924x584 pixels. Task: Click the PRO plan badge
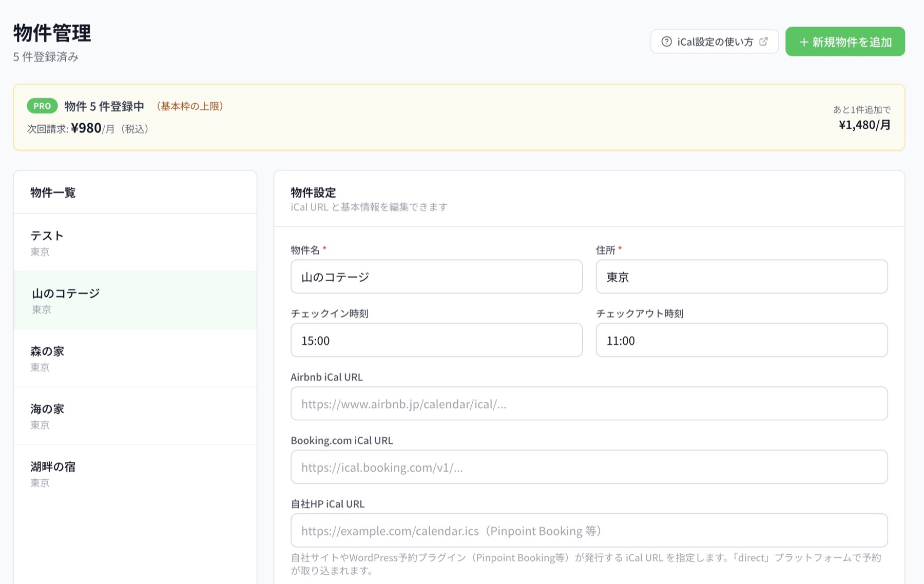(42, 106)
